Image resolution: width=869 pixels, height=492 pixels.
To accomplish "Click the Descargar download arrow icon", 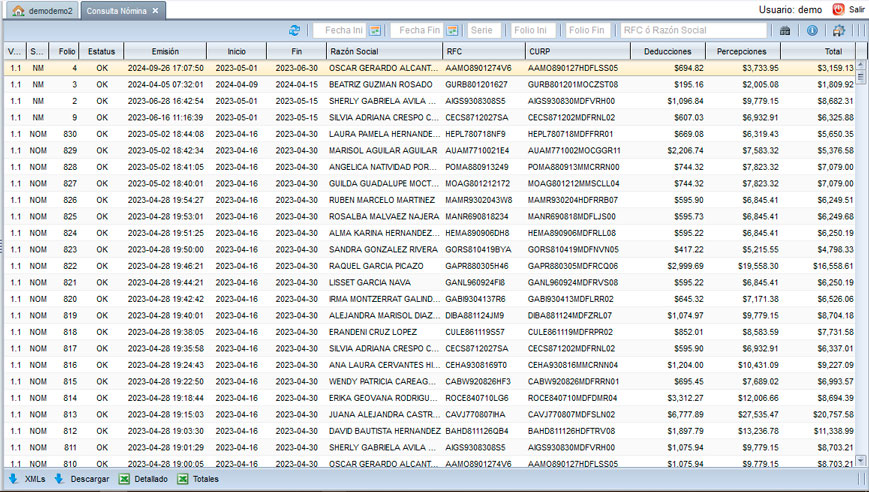I will coord(59,479).
